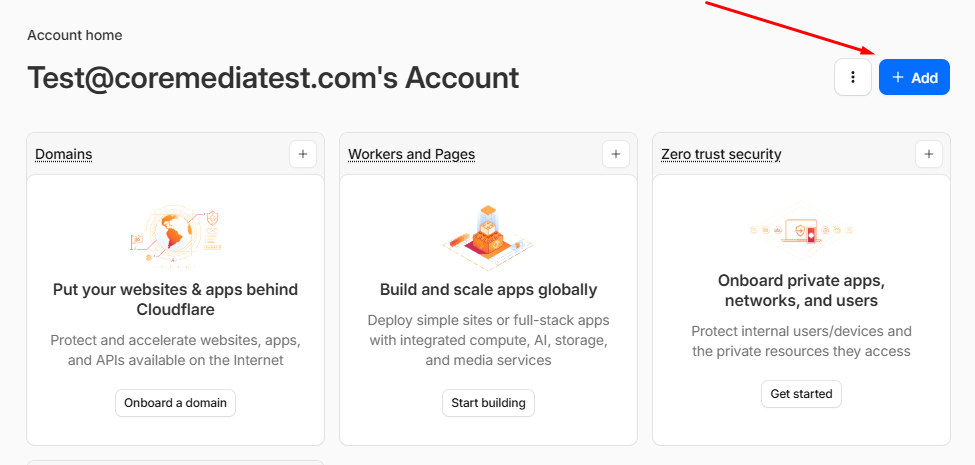Click the plus icon beside Zero trust security

[x=929, y=154]
